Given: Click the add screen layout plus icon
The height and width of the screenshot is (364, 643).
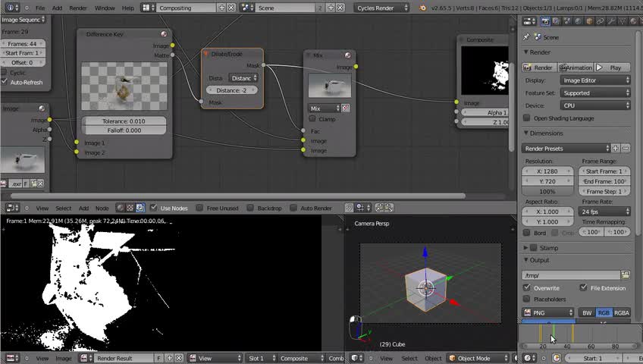Looking at the screenshot, I should tap(221, 8).
